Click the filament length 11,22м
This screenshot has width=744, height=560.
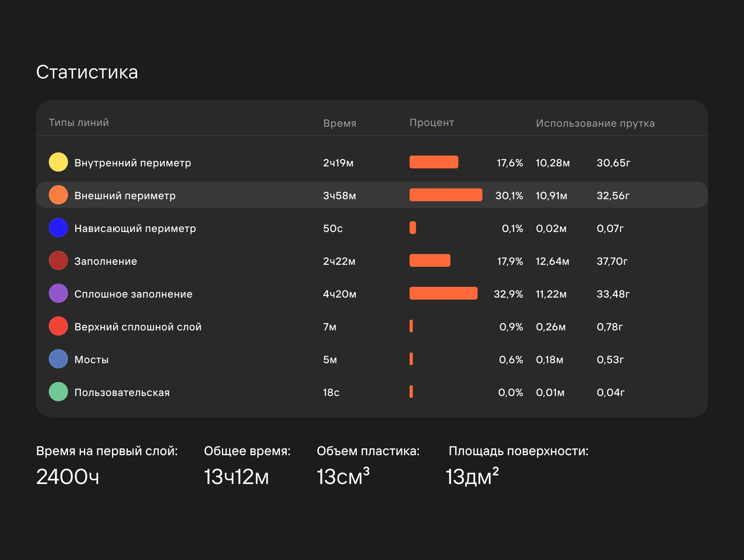(551, 294)
